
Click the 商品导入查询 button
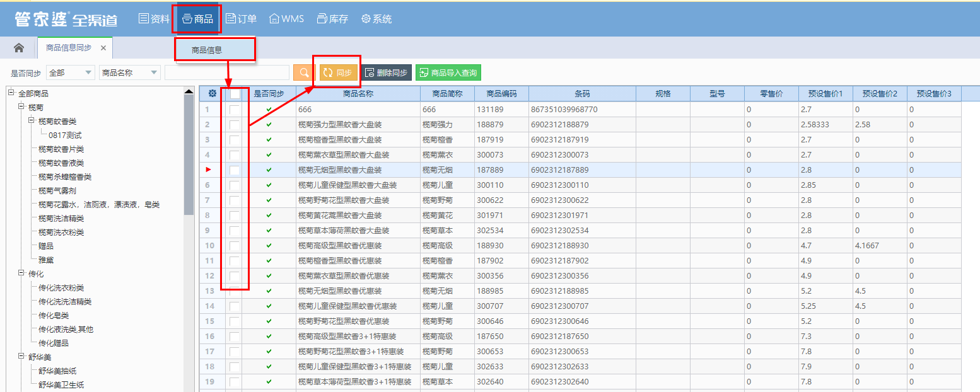[x=448, y=73]
